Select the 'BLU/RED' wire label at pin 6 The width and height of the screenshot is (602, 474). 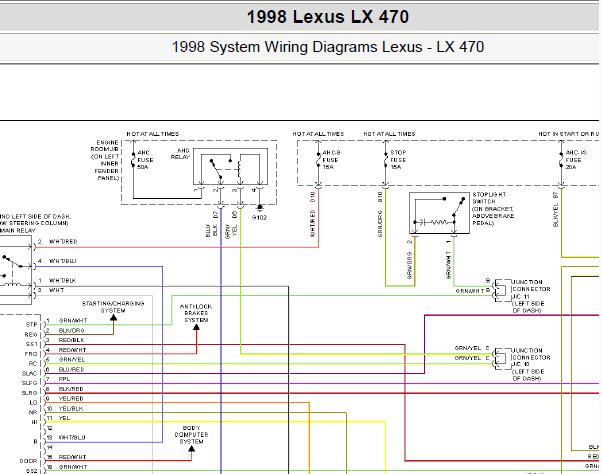coord(71,370)
